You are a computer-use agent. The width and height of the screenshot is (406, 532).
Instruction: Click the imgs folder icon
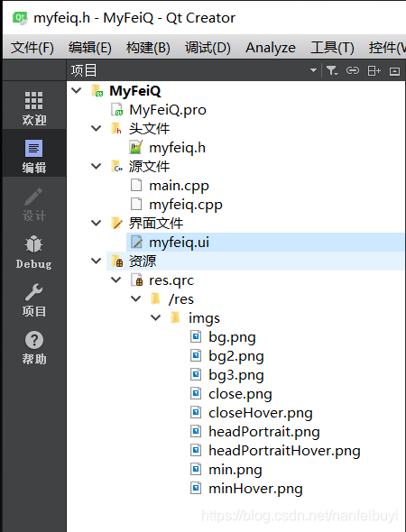(x=175, y=318)
